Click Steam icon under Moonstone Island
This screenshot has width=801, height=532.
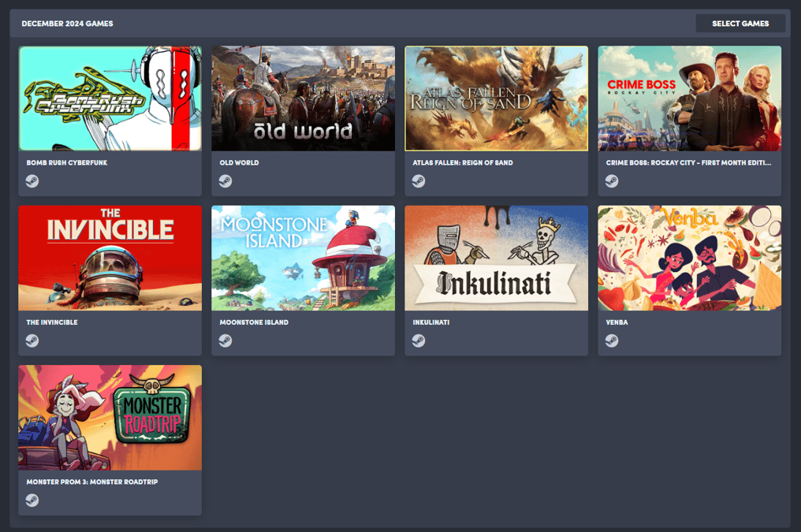click(225, 340)
